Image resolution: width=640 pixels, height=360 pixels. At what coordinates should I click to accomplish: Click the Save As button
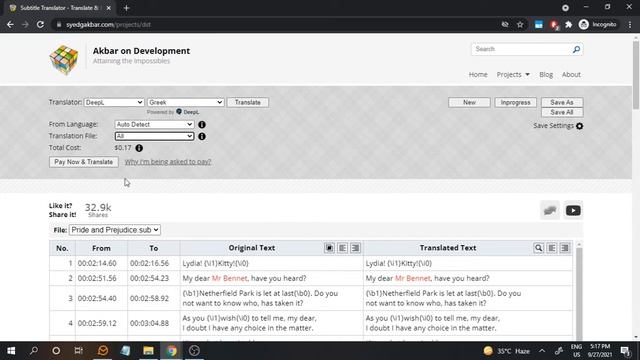pyautogui.click(x=562, y=102)
